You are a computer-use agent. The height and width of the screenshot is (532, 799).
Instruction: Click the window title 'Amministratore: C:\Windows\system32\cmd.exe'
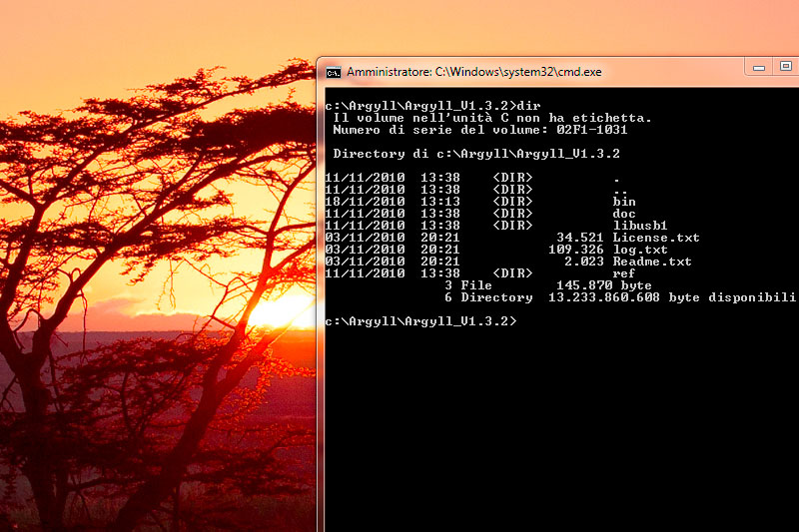(x=473, y=72)
